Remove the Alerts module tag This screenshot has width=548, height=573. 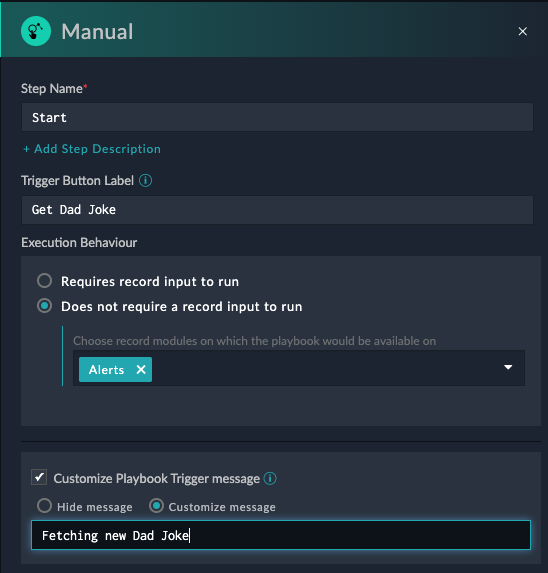tap(141, 369)
